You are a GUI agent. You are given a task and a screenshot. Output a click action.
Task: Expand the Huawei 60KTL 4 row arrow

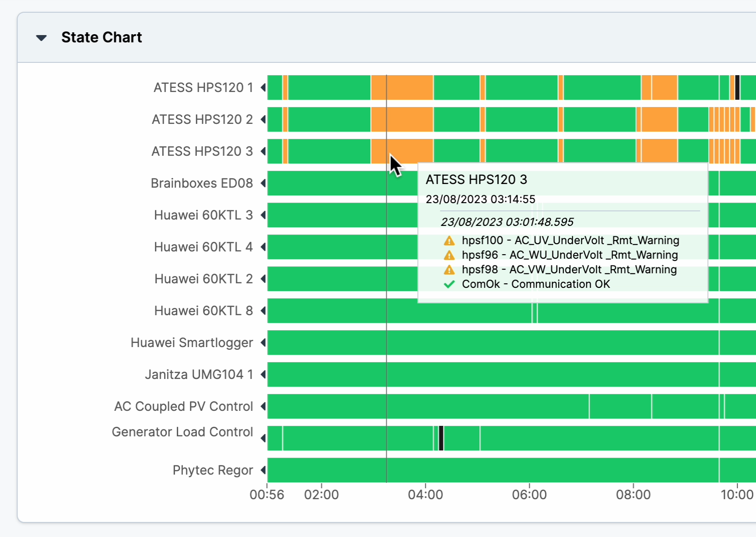263,247
